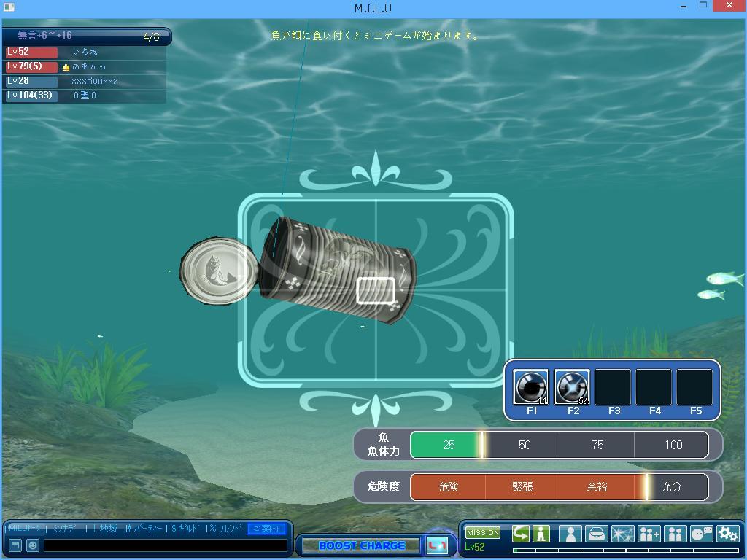Viewport: 747px width, 560px height.
Task: Toggle the chat window size button
Action: [15, 545]
